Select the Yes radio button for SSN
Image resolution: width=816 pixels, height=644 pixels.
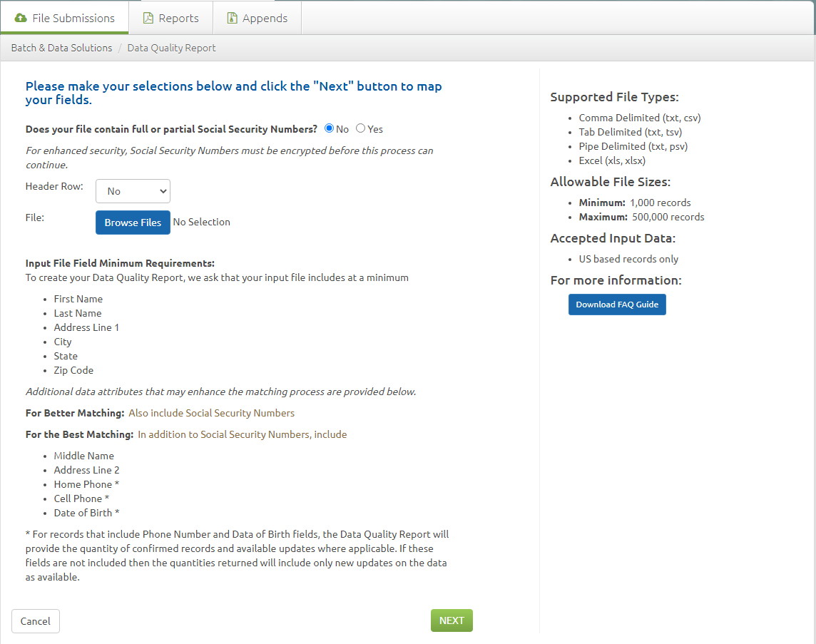tap(361, 128)
